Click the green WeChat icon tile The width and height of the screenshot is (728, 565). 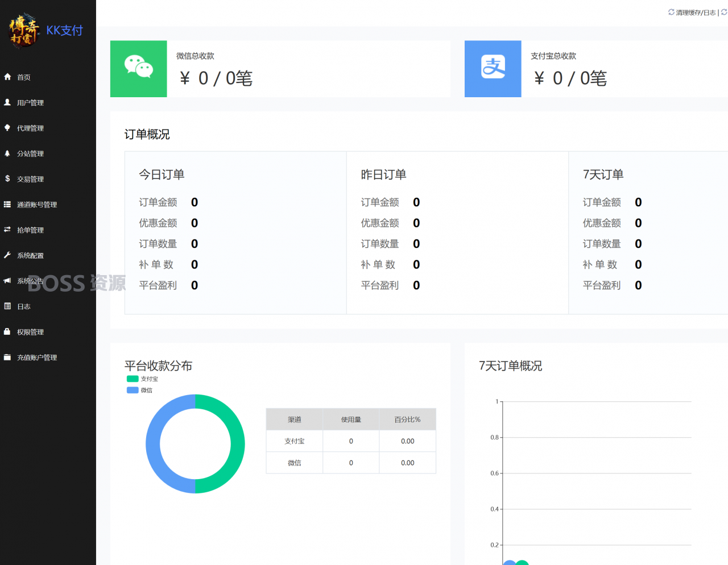tap(139, 69)
